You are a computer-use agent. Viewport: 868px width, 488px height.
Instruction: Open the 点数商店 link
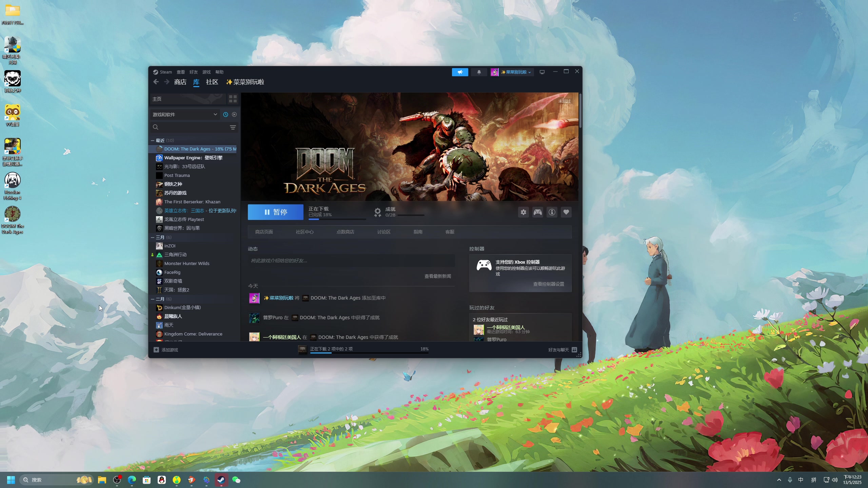click(x=346, y=232)
